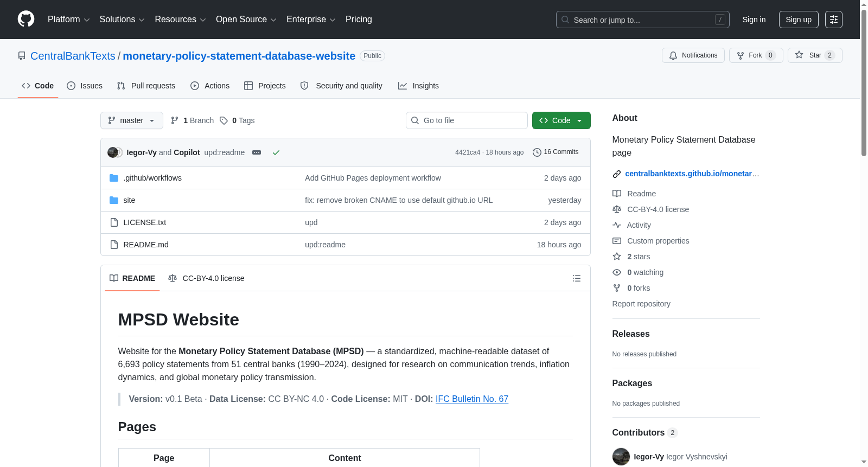Switch to the CC-BY-4.0 license tab
This screenshot has width=868, height=467.
(x=206, y=278)
